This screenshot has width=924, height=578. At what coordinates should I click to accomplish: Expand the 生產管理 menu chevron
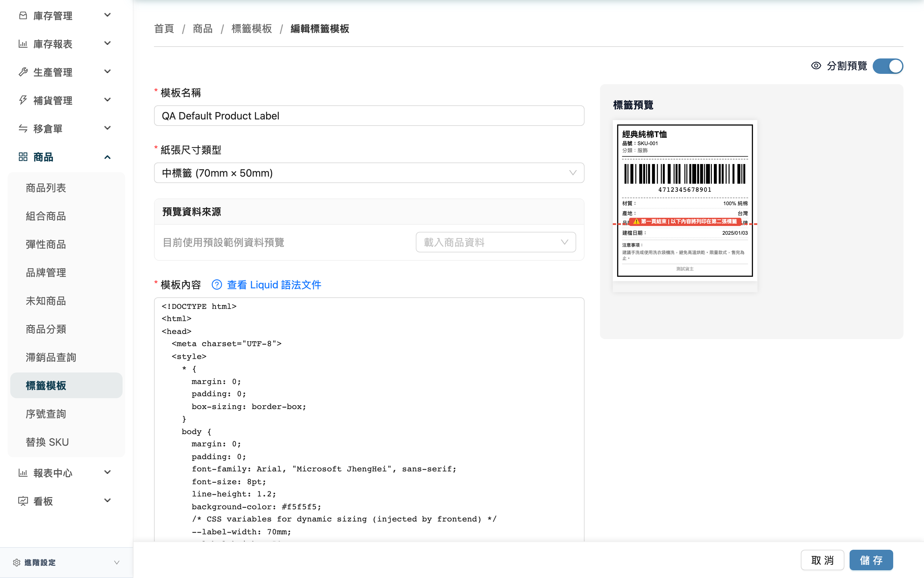tap(108, 72)
